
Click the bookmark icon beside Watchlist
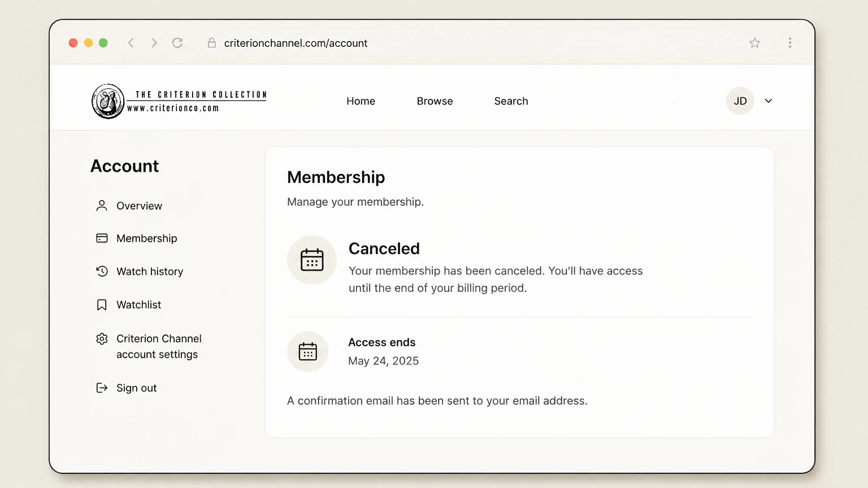coord(102,305)
